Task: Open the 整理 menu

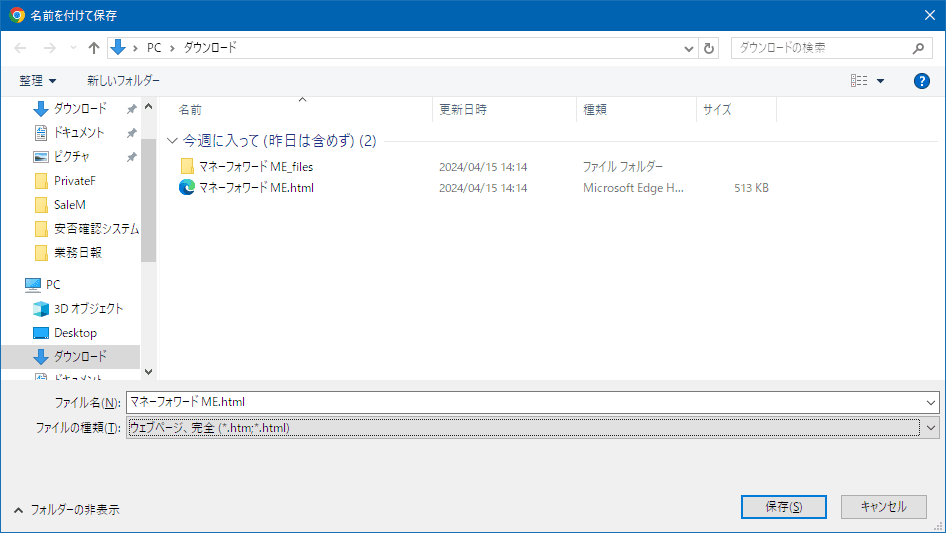Action: pyautogui.click(x=38, y=81)
